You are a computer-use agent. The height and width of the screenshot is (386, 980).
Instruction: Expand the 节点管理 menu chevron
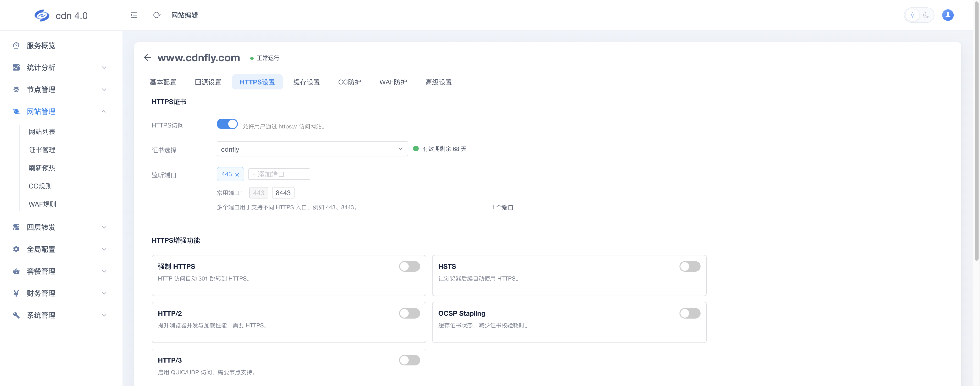click(104, 90)
